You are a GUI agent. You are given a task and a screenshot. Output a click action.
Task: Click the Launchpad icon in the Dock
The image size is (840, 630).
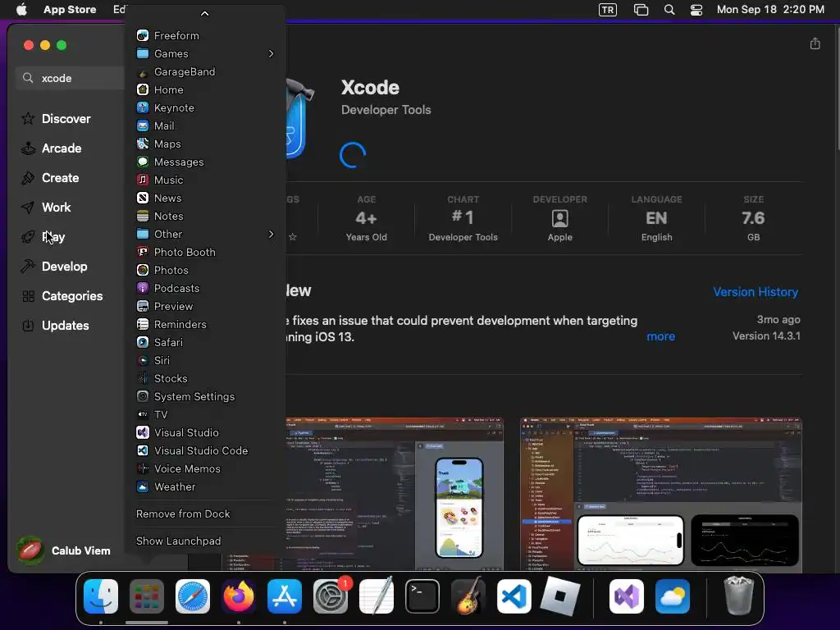[147, 596]
